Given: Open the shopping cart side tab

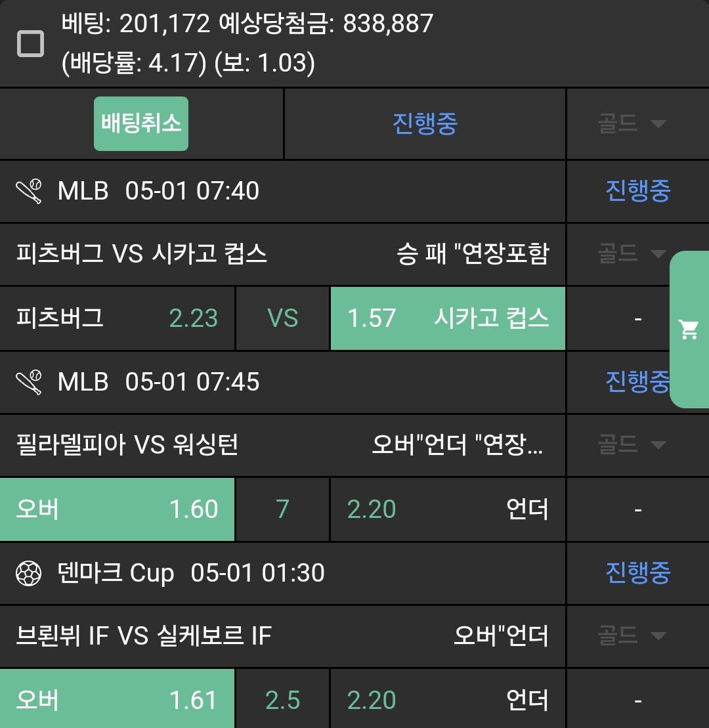Looking at the screenshot, I should pos(689,330).
